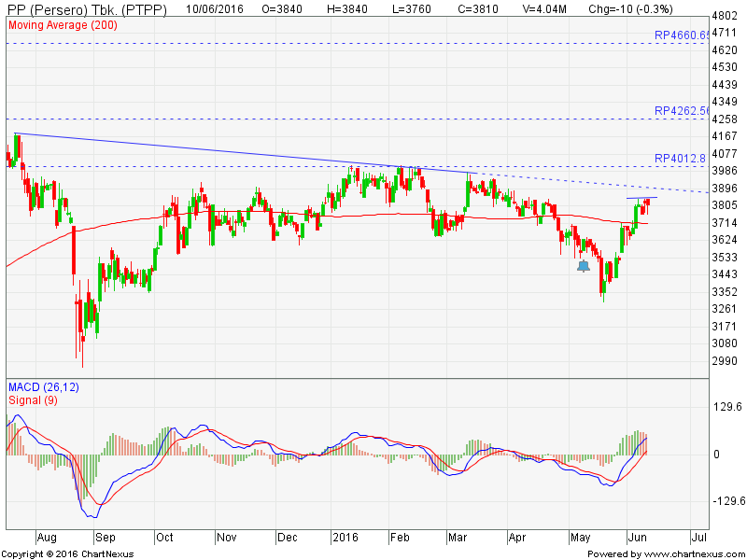Click the Jul month label on time axis
The width and height of the screenshot is (747, 560).
point(698,538)
